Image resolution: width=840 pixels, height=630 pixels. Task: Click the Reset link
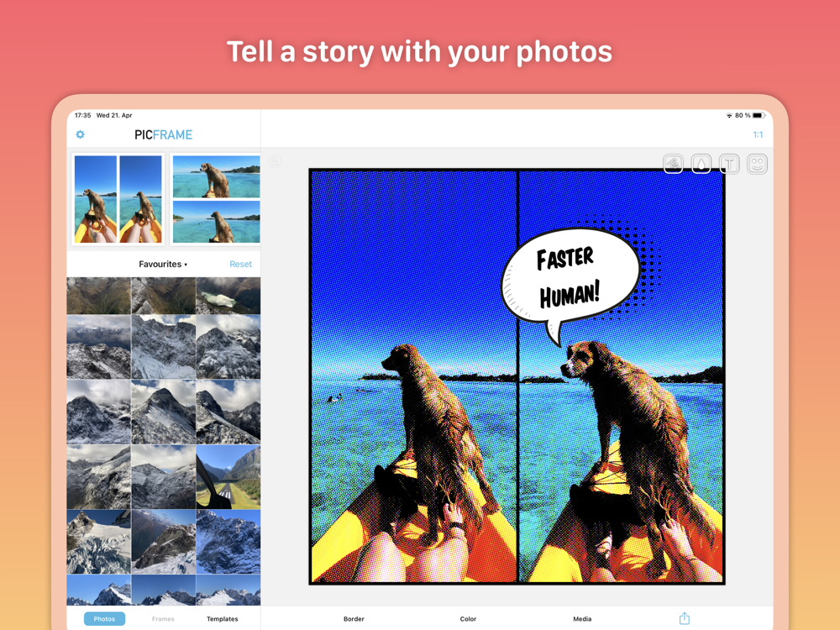tap(240, 264)
